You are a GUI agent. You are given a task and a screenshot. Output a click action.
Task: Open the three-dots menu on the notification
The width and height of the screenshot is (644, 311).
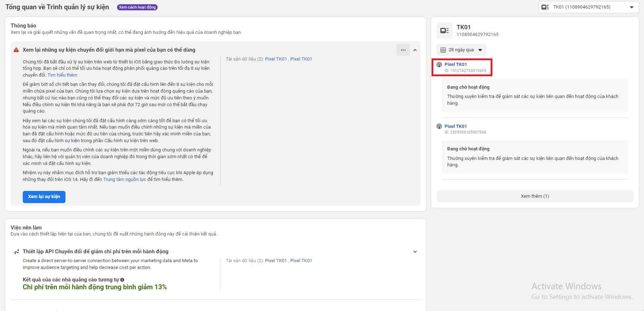click(403, 50)
